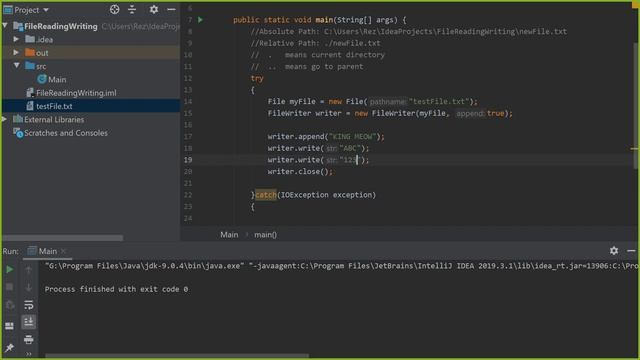
Task: Click the "KING MEOW" string literal
Action: (352, 137)
